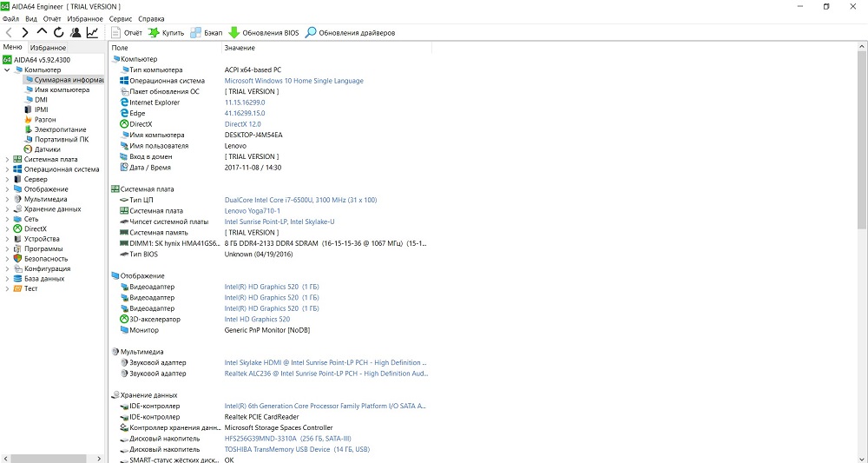Expand the Хранение данных tree node
The image size is (868, 463).
pos(7,209)
